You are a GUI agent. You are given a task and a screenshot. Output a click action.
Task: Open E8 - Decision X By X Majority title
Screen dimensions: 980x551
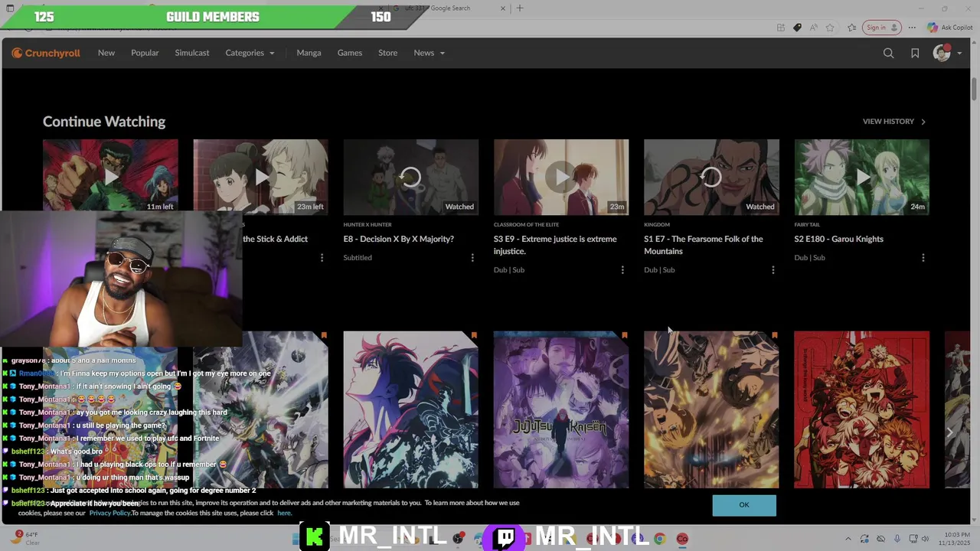[398, 239]
